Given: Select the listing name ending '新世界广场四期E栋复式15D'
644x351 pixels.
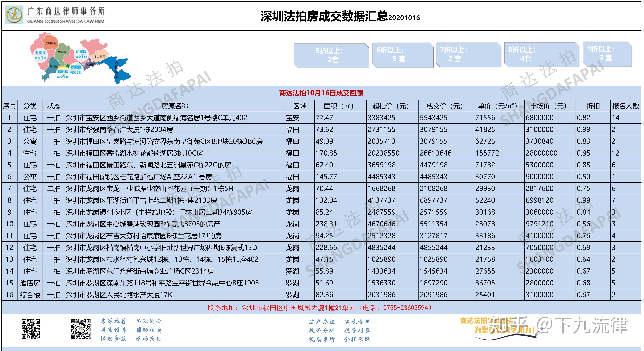Looking at the screenshot, I should tap(161, 248).
